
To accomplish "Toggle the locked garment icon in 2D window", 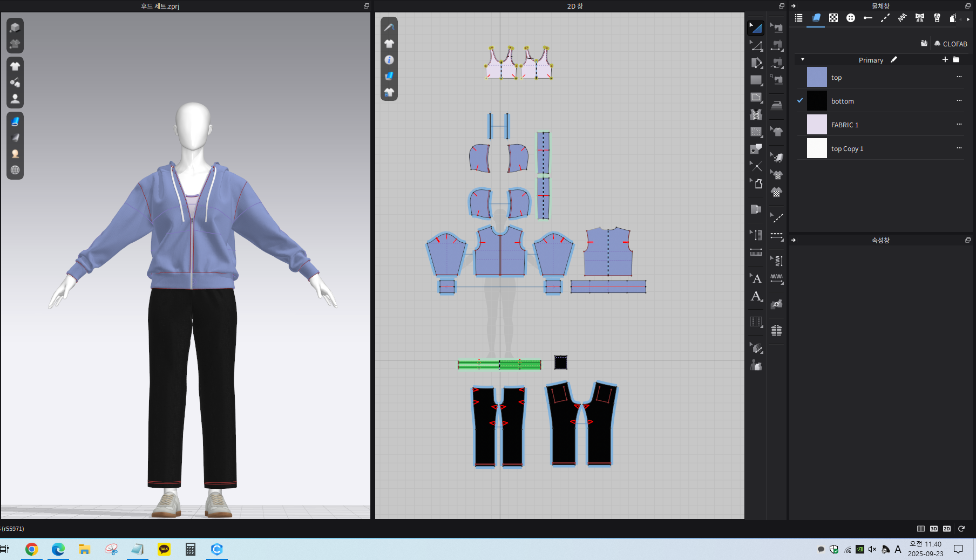I will click(389, 93).
